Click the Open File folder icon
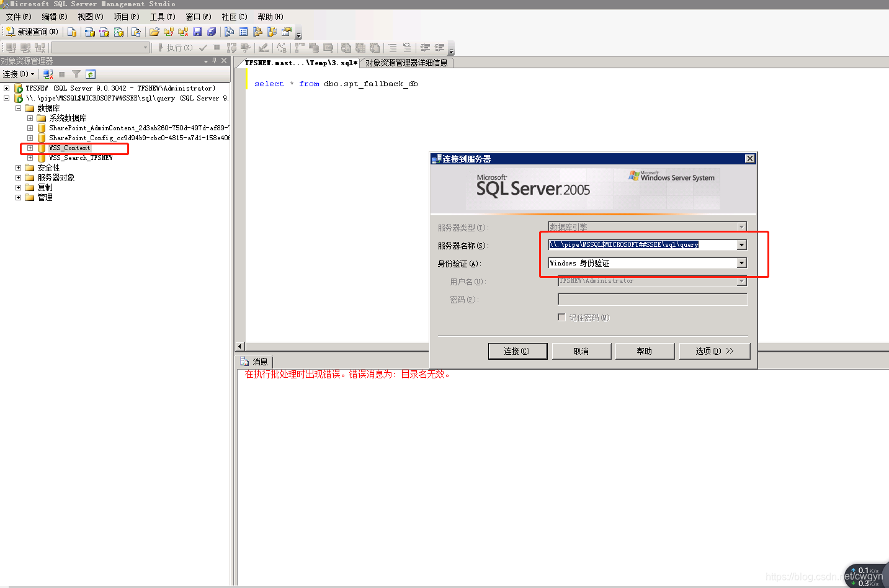The width and height of the screenshot is (889, 588). (154, 32)
